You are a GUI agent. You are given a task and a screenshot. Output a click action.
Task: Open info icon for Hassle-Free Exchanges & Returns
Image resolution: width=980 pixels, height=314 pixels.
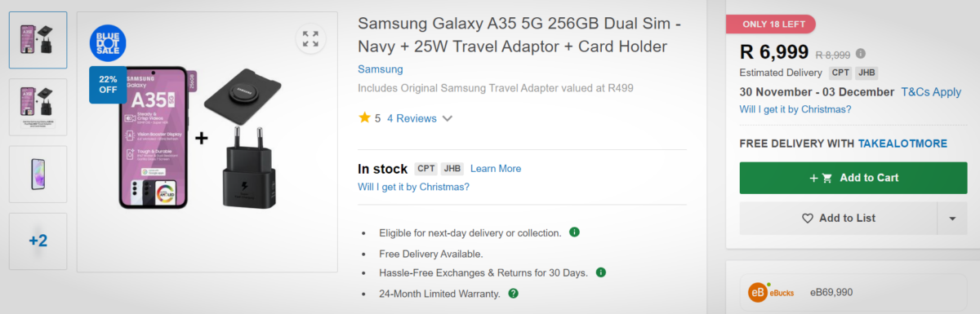pos(601,272)
